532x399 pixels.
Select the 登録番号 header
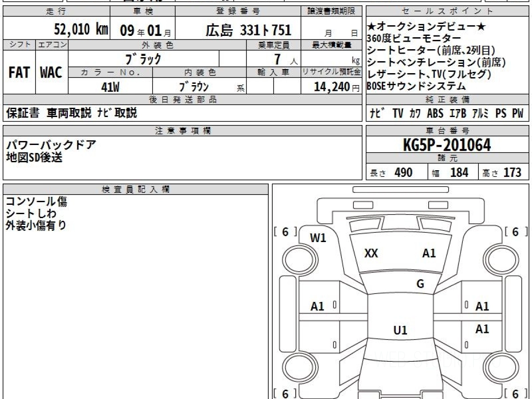coord(238,12)
